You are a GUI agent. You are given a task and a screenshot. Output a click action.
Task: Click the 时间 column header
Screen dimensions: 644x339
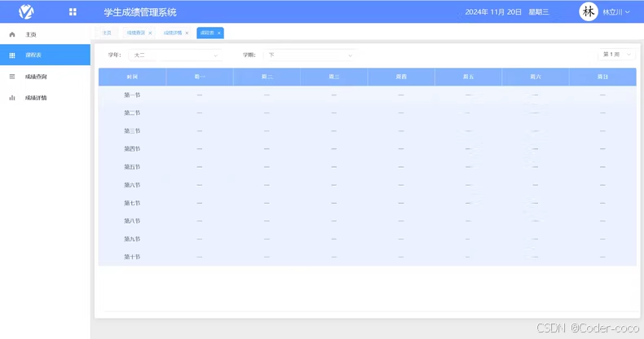pyautogui.click(x=132, y=77)
